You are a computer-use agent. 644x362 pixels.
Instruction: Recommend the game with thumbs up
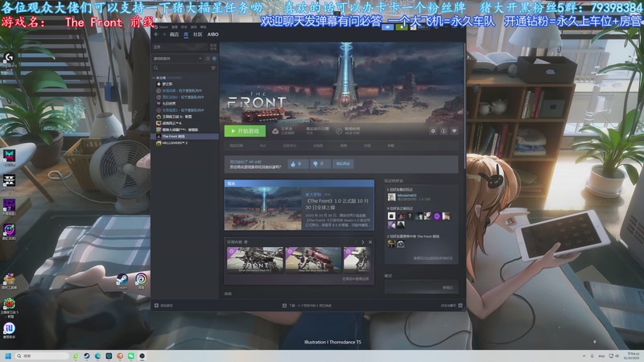tap(296, 164)
